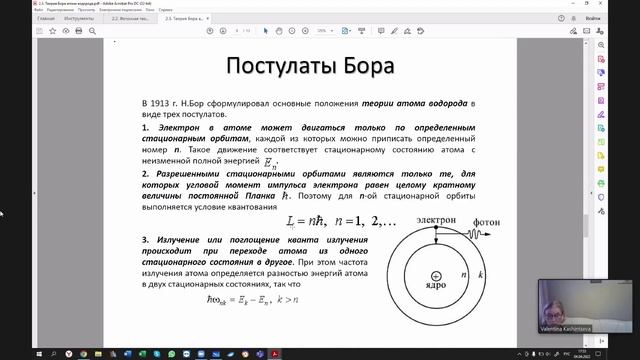640x360 pixels.
Task: Open the Export PDF tool in right pane
Action: tap(601, 128)
